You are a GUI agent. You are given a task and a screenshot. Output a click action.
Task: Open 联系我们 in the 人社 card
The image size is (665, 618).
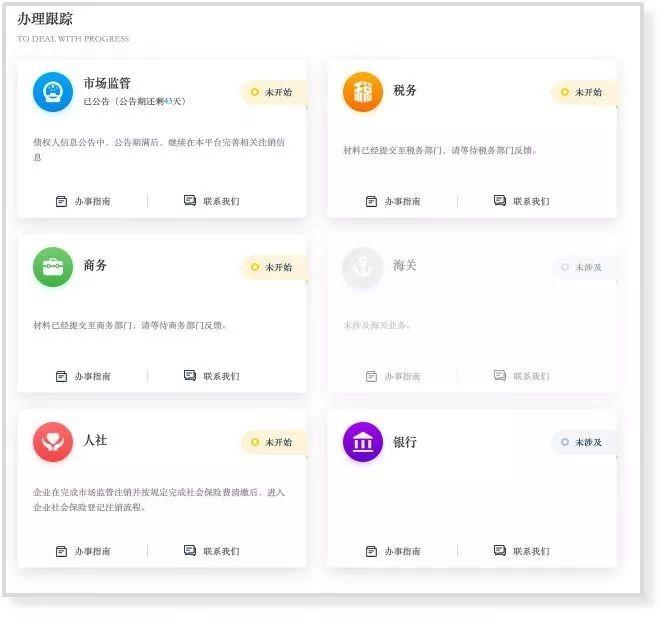tap(212, 551)
